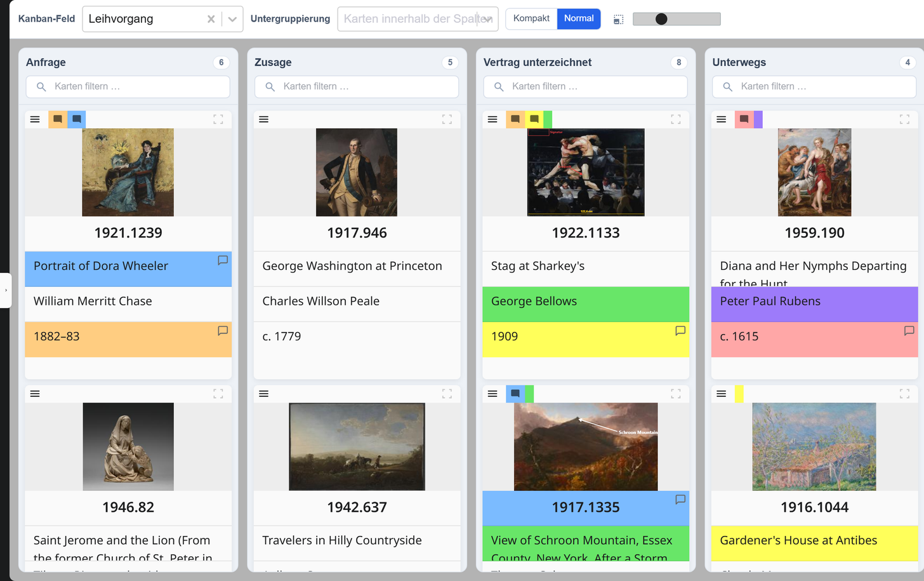Open the Kanban-Feld dropdown arrow
The height and width of the screenshot is (581, 924).
232,19
